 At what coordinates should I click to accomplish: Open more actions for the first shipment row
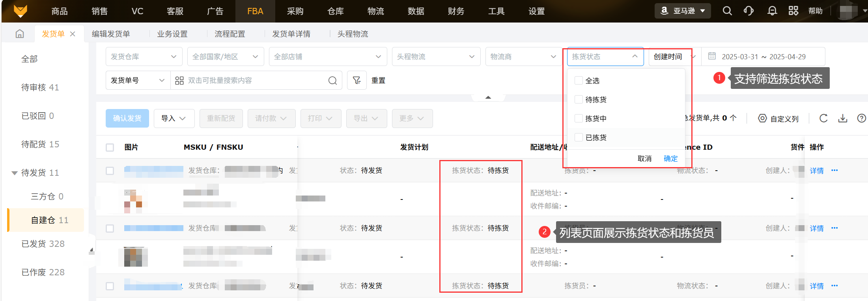point(834,171)
